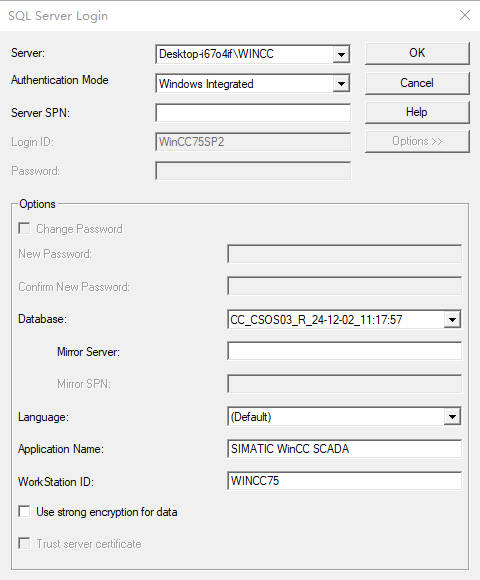Expand the Database dropdown list
Image resolution: width=480 pixels, height=580 pixels.
pyautogui.click(x=452, y=320)
